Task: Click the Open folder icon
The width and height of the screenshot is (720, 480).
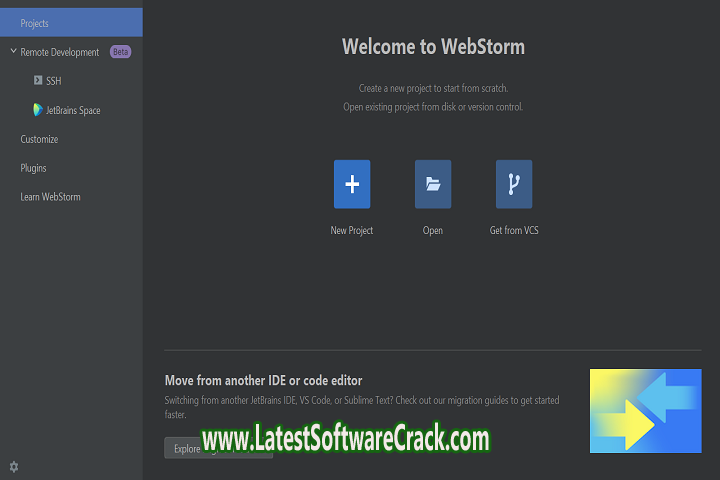Action: pos(433,184)
